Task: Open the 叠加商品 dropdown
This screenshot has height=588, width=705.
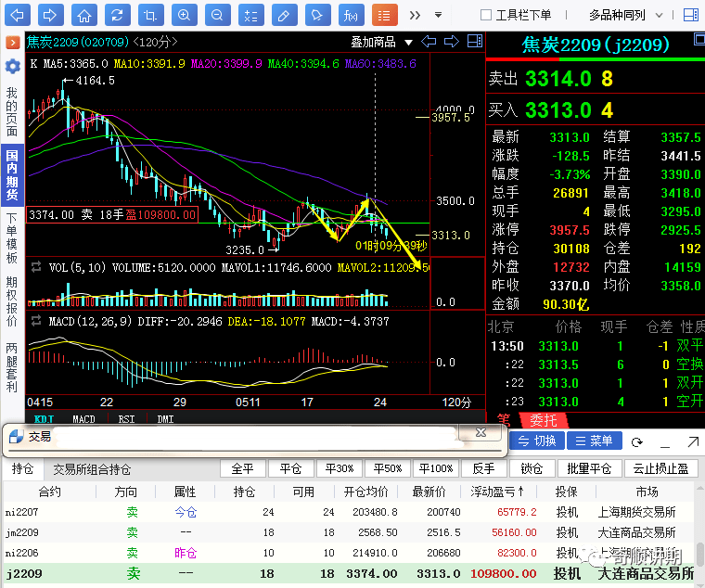Action: tap(380, 42)
